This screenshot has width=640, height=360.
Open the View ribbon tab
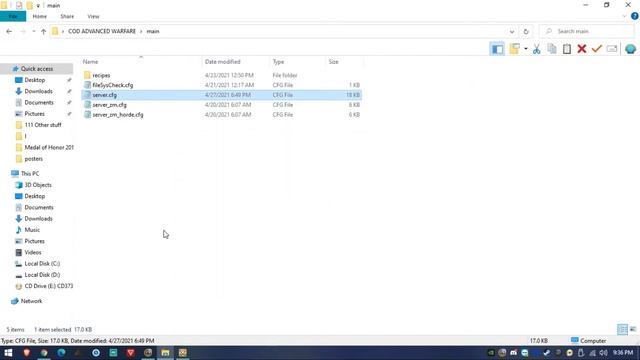coord(93,16)
